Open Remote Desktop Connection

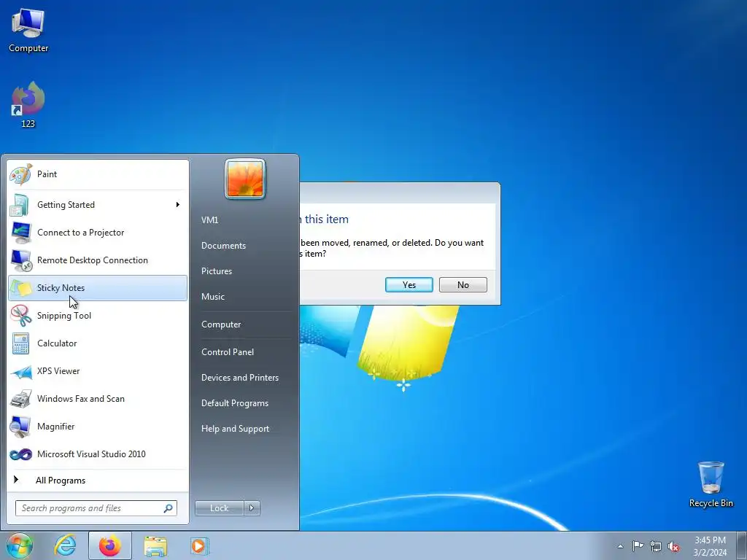coord(98,260)
